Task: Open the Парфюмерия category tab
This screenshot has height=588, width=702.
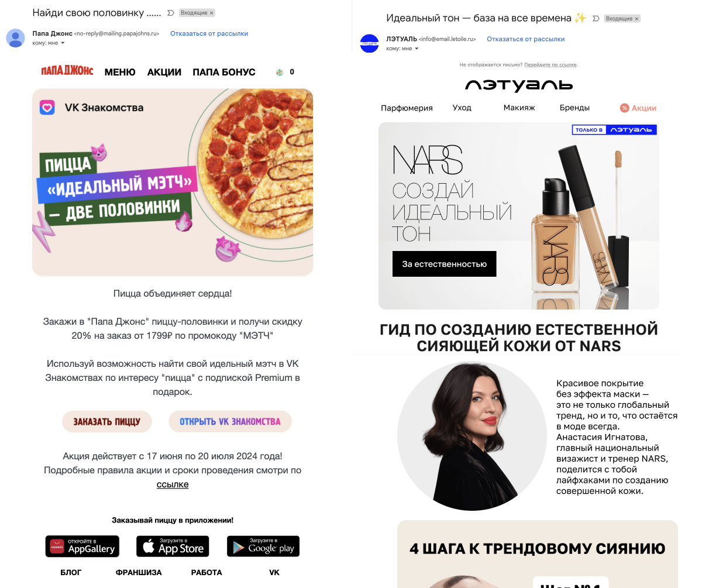Action: pyautogui.click(x=407, y=108)
